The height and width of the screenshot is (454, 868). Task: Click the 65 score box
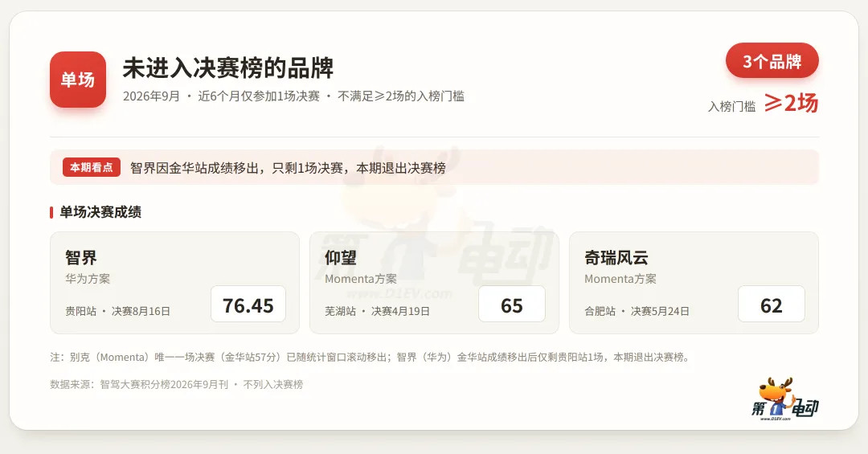tap(512, 304)
